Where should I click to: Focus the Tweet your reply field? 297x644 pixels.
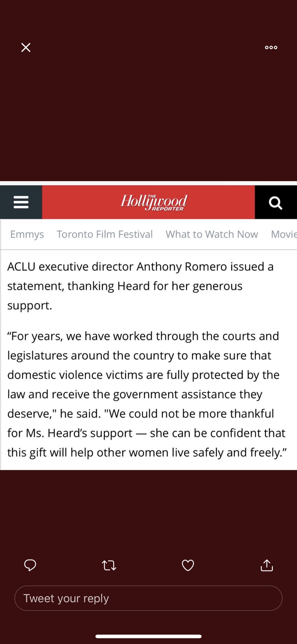(x=148, y=598)
